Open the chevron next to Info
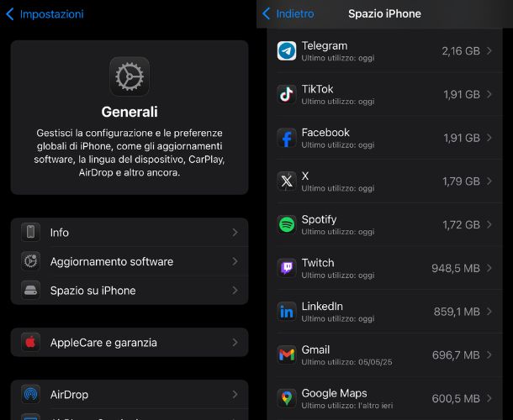This screenshot has width=513, height=420. [x=235, y=233]
